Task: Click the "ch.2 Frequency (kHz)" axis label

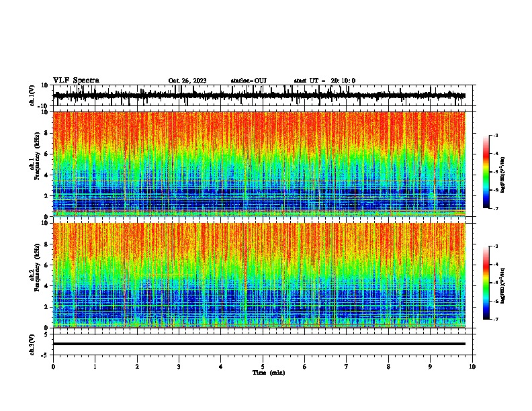Action: pyautogui.click(x=34, y=267)
